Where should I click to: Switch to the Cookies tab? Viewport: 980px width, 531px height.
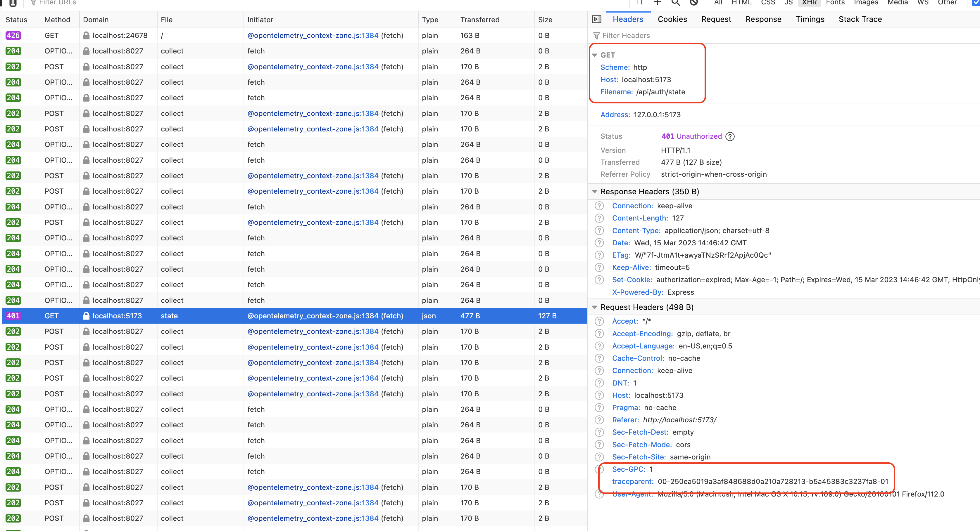672,19
